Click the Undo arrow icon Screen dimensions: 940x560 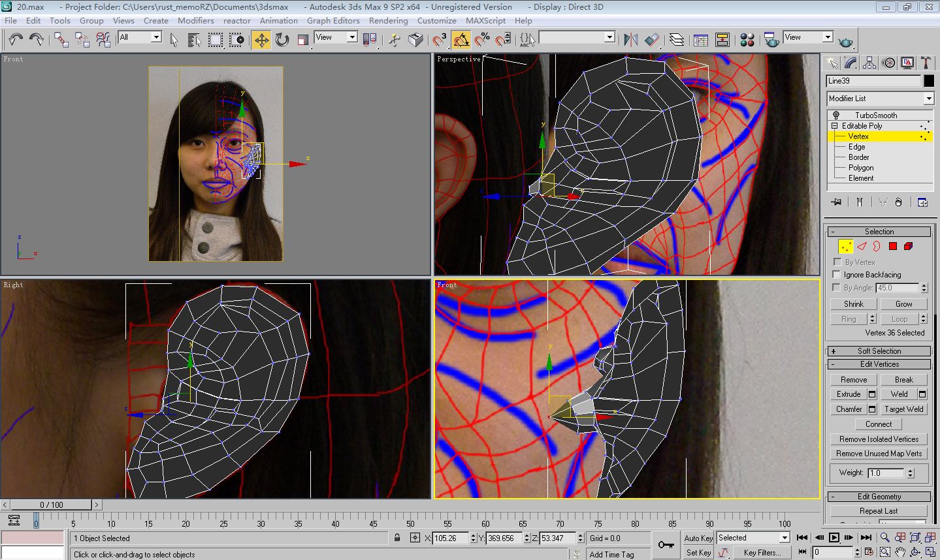(x=16, y=40)
